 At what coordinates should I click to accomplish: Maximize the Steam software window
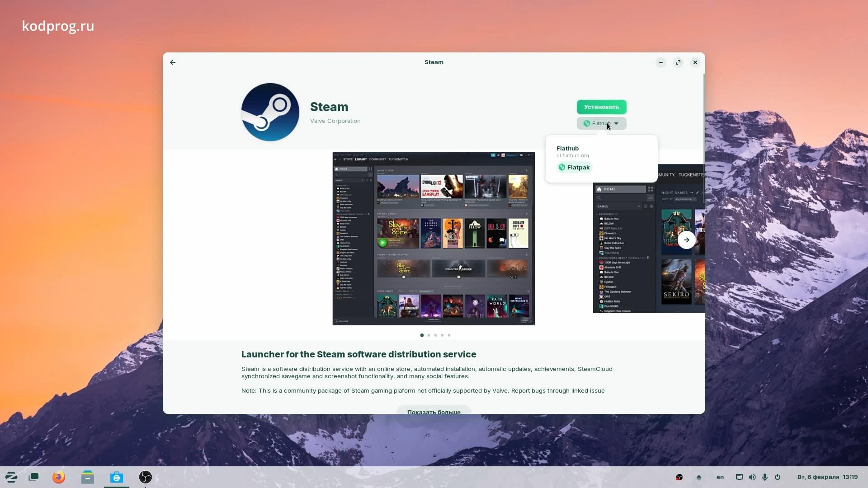[678, 62]
